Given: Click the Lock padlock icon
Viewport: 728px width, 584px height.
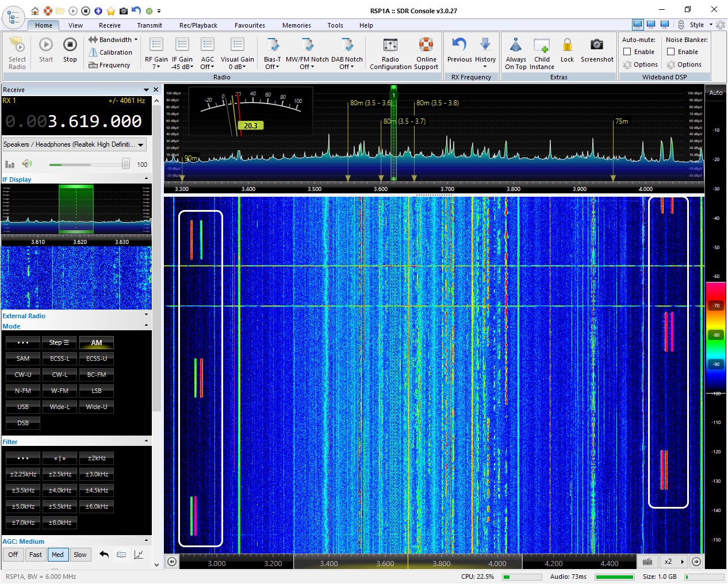Looking at the screenshot, I should tap(567, 45).
